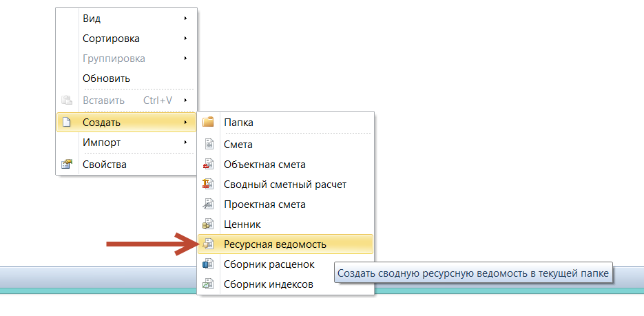
Task: Create a Ценник
Action: coord(285,224)
